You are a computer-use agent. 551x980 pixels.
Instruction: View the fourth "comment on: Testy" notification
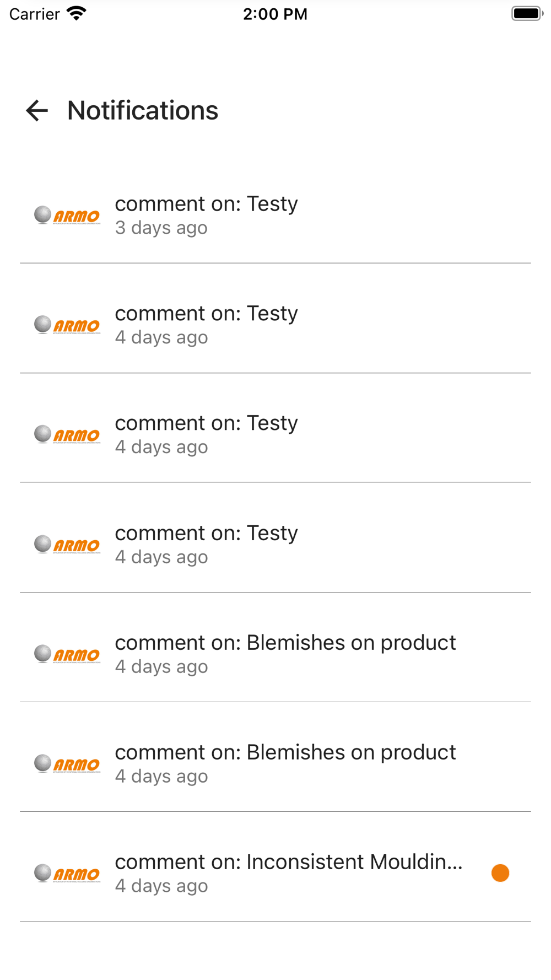[x=206, y=533]
